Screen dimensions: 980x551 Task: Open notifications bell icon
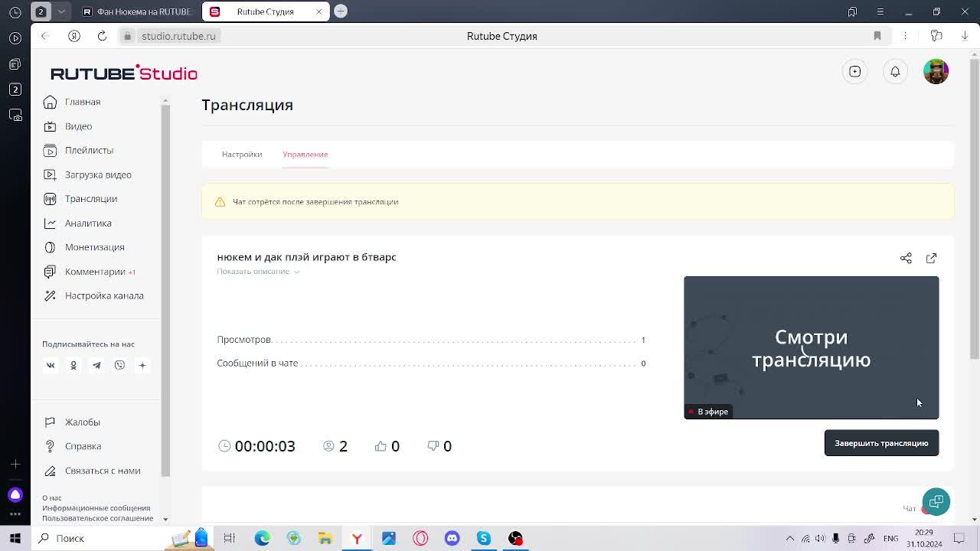(x=895, y=71)
